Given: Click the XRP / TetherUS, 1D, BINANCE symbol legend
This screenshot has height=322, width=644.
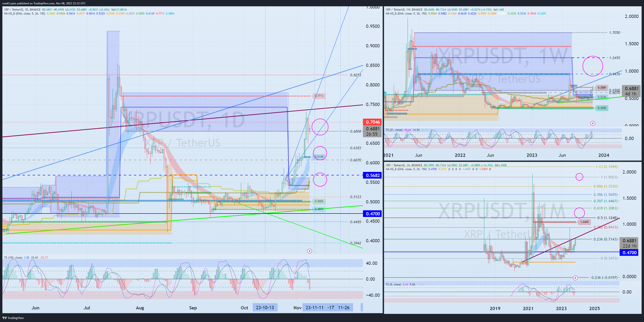Looking at the screenshot, I should 22,9.
